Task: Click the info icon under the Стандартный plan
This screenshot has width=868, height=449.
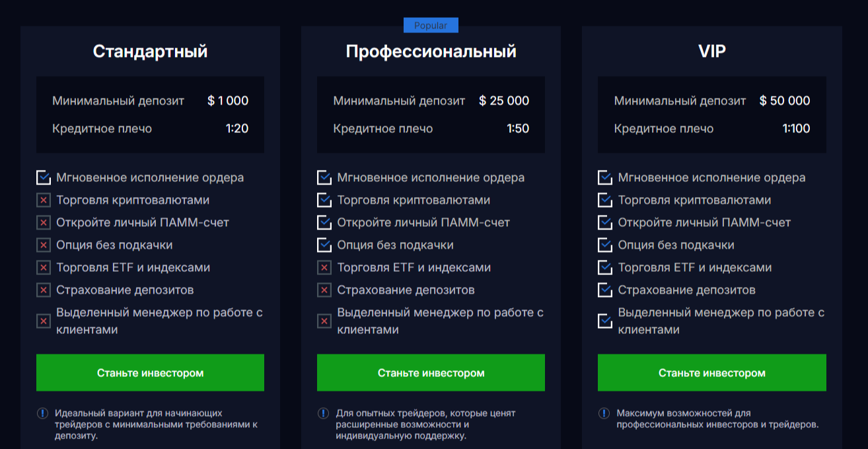Action: tap(42, 413)
